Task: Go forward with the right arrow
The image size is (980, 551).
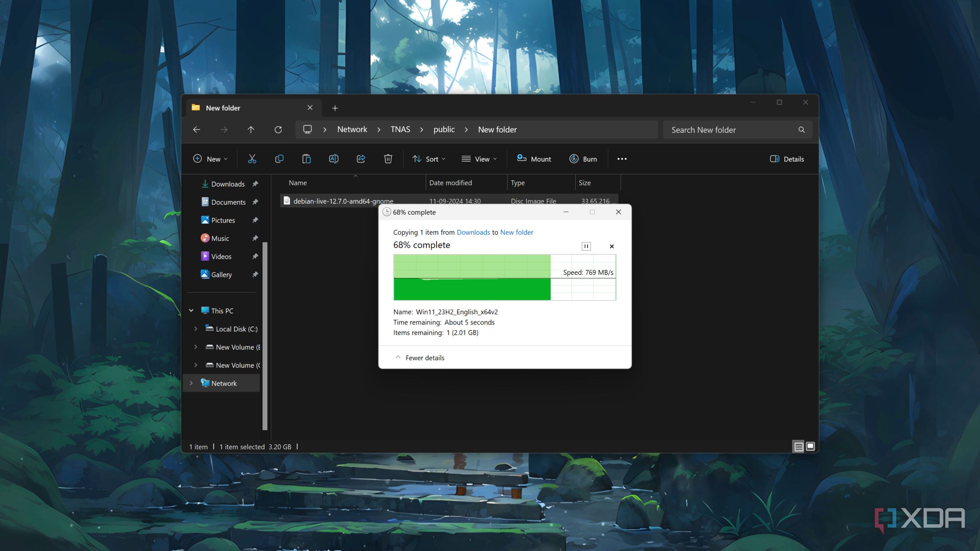Action: pyautogui.click(x=224, y=129)
